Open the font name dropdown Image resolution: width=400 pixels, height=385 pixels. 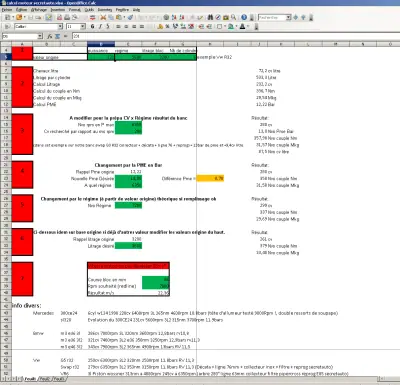point(60,26)
